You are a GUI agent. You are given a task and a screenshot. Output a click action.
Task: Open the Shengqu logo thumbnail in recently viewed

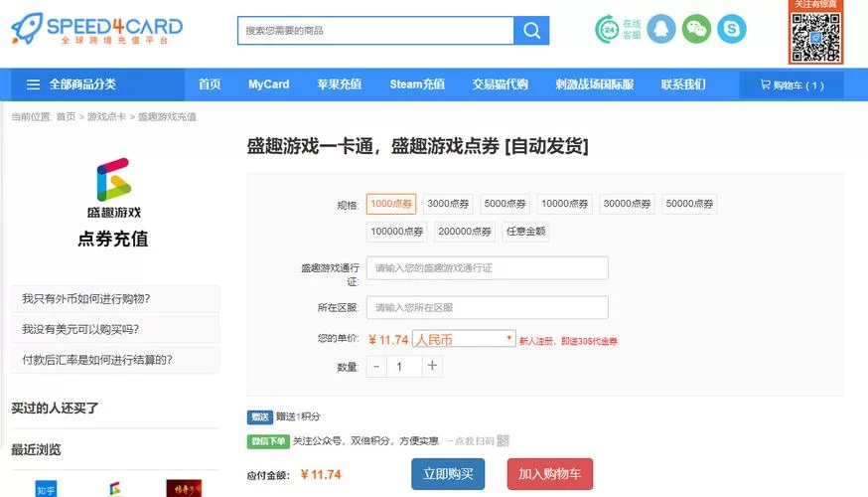[114, 488]
